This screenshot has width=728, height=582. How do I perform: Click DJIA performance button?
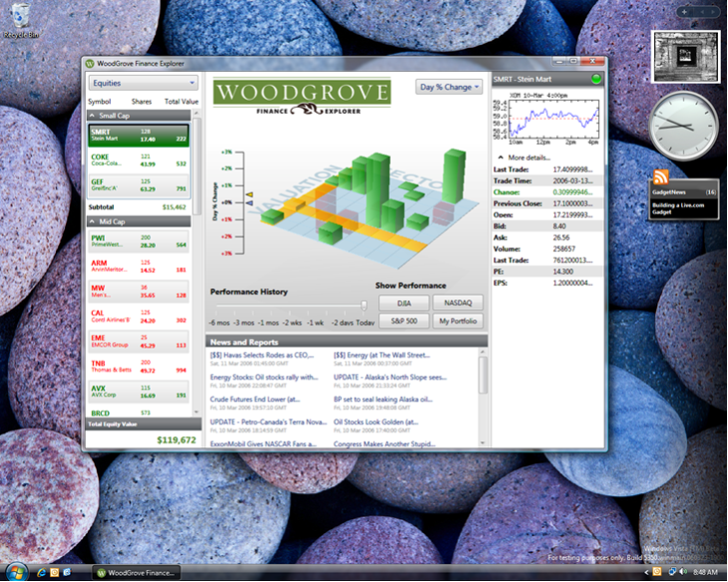[x=404, y=303]
